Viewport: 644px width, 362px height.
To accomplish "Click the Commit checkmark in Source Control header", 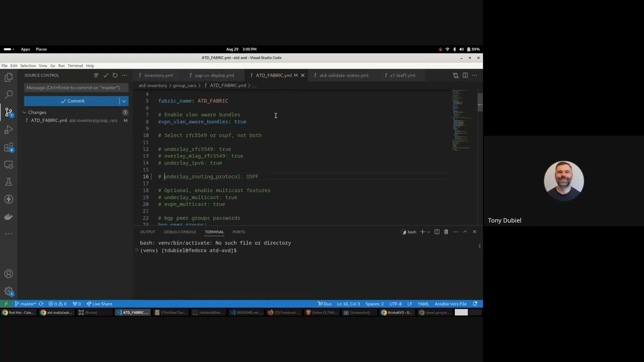I will 106,75.
